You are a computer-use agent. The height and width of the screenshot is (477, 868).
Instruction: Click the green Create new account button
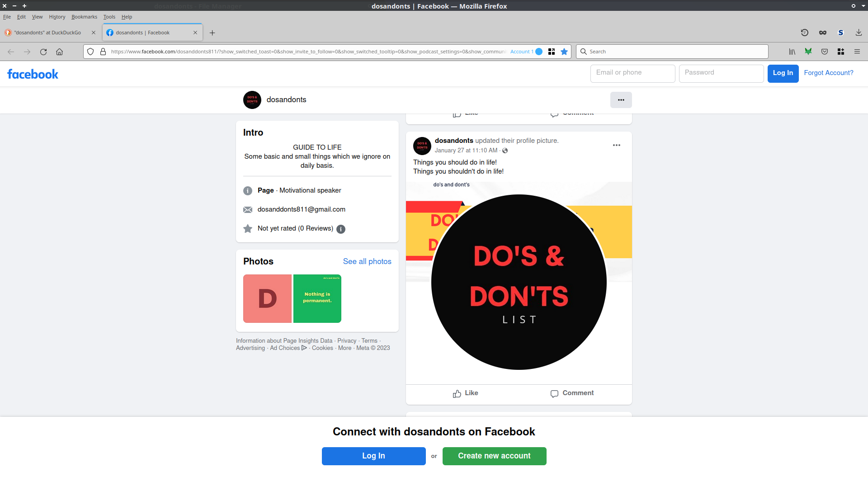pos(494,456)
